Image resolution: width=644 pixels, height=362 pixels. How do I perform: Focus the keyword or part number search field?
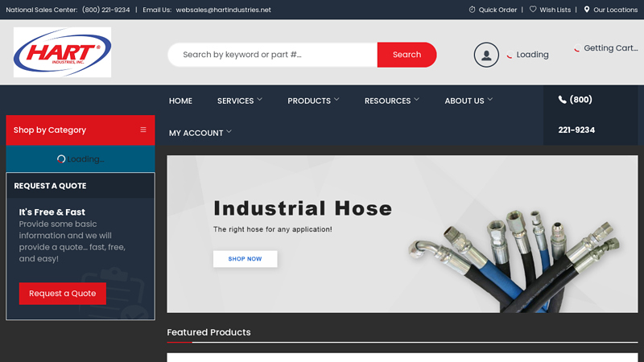pos(273,55)
